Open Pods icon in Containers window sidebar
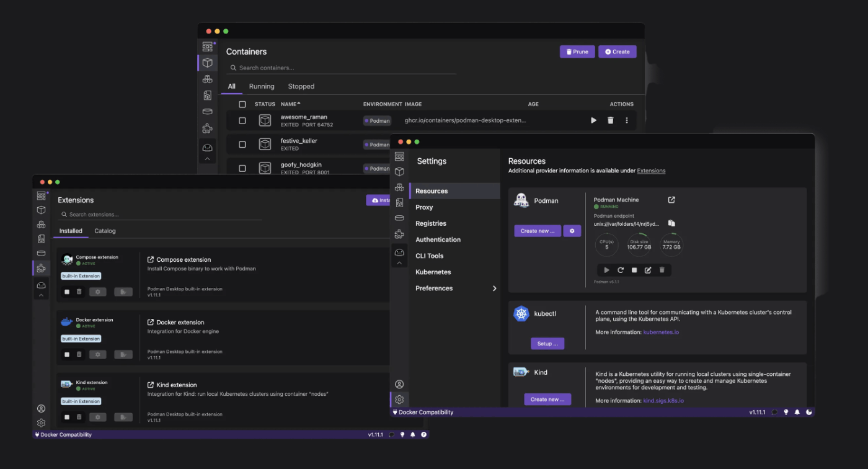Screen dimensions: 868x469 tap(208, 79)
